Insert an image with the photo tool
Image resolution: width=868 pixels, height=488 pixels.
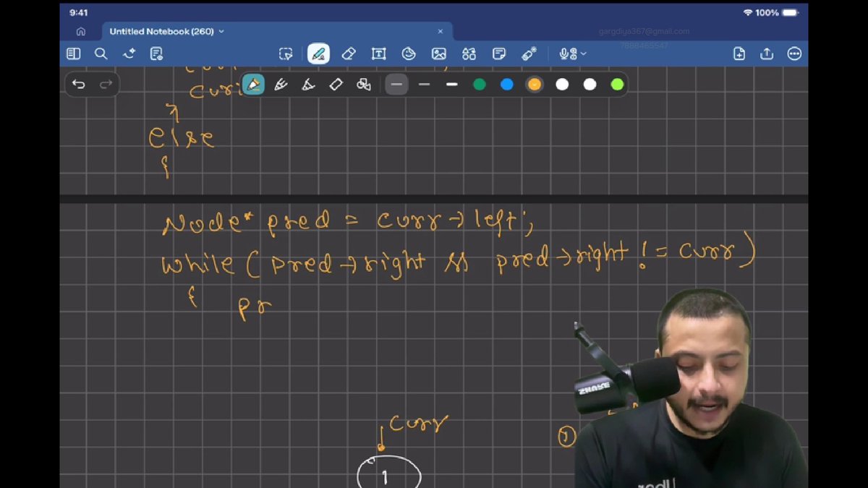[439, 53]
